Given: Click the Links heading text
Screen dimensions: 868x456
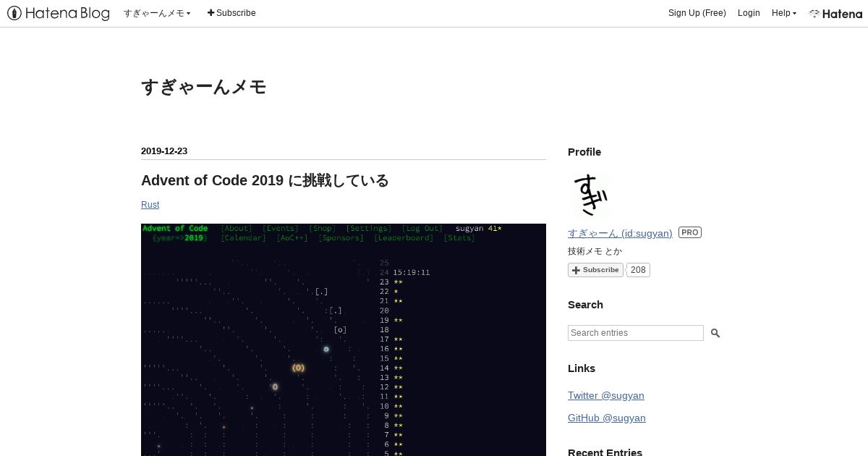Looking at the screenshot, I should tap(582, 368).
